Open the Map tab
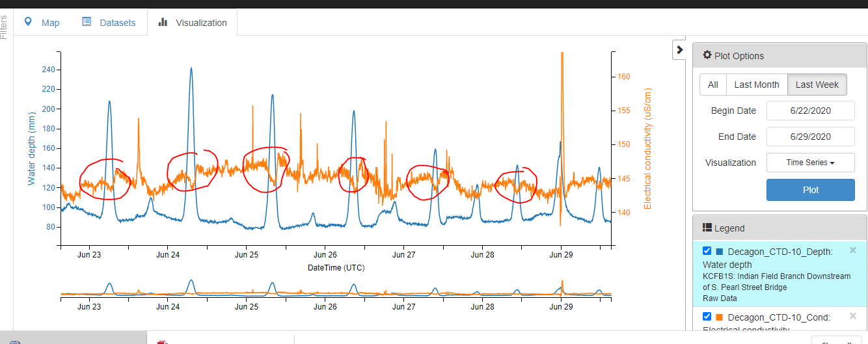Image resolution: width=868 pixels, height=344 pixels. click(x=42, y=23)
